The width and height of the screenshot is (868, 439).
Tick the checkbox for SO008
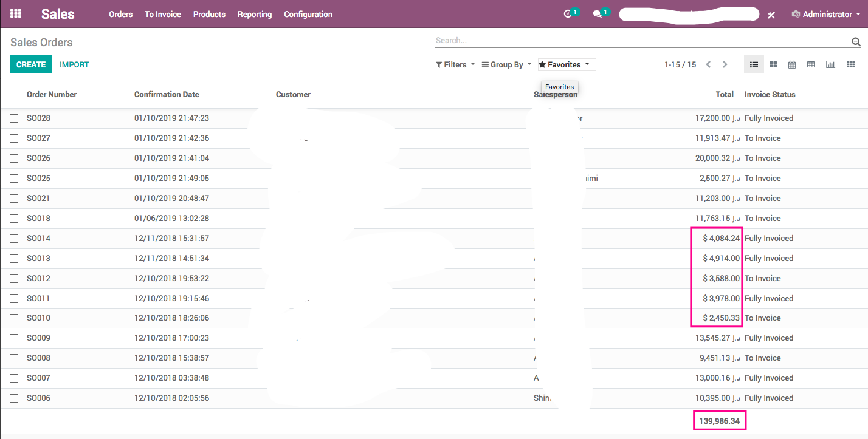14,358
